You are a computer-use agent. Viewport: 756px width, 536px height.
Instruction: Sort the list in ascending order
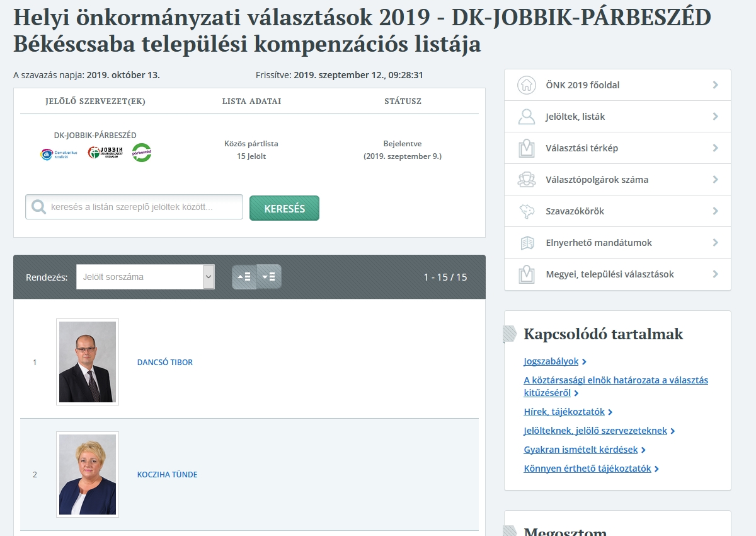point(244,277)
